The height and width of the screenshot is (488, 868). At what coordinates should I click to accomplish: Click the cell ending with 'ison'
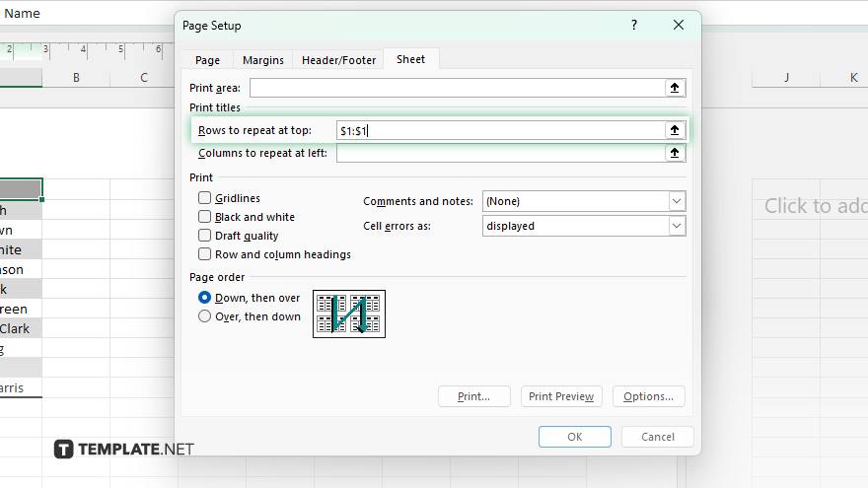(x=21, y=269)
